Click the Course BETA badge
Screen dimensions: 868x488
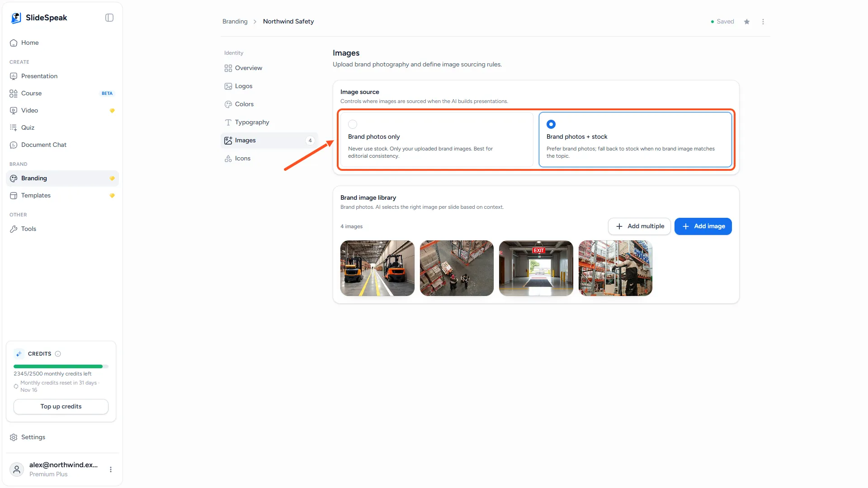tap(107, 94)
